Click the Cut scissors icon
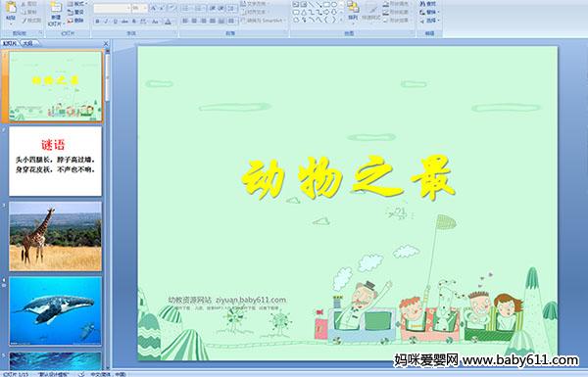 click(x=24, y=4)
